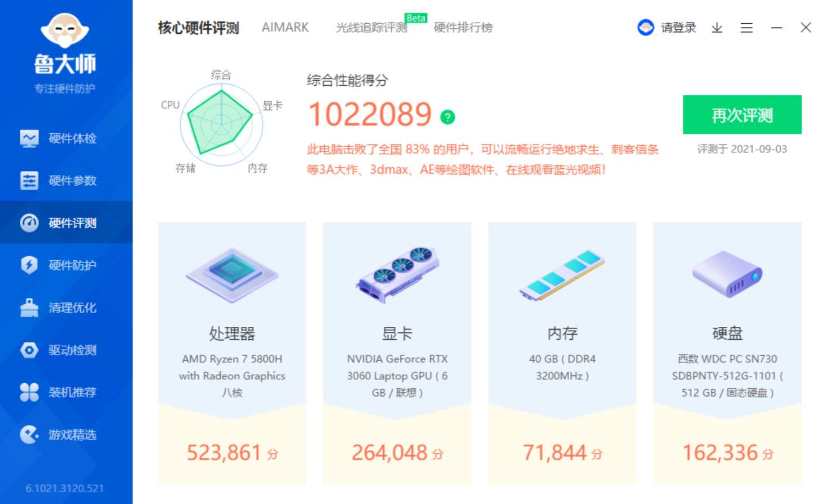Close the 鲁大师 window
The width and height of the screenshot is (826, 504).
point(806,28)
